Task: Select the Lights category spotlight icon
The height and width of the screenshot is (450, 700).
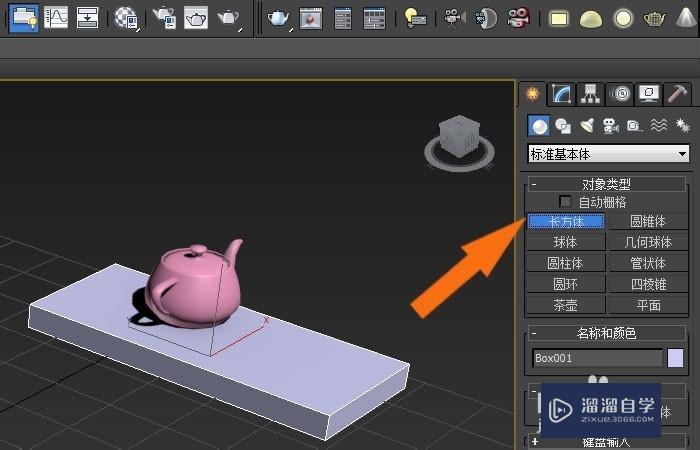Action: tap(587, 126)
